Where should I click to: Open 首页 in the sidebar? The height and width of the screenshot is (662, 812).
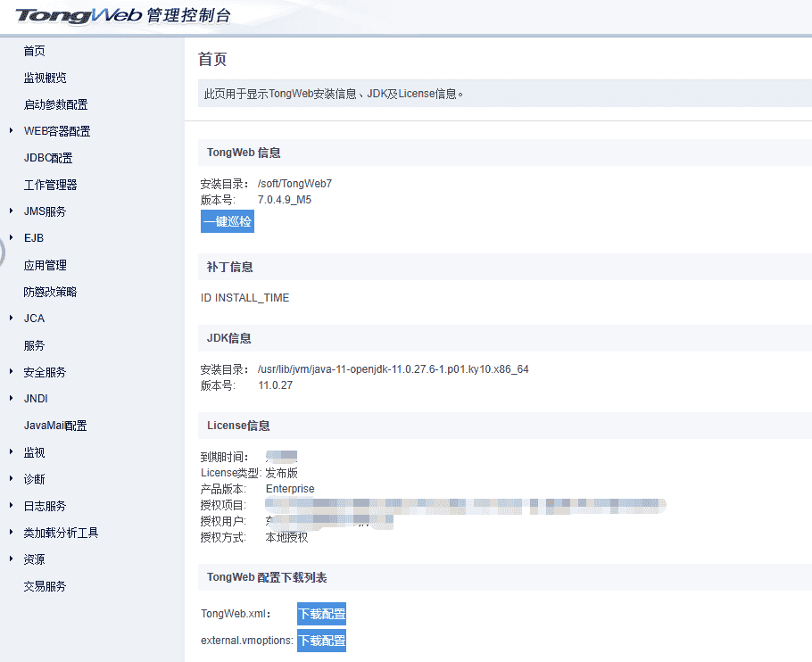34,51
